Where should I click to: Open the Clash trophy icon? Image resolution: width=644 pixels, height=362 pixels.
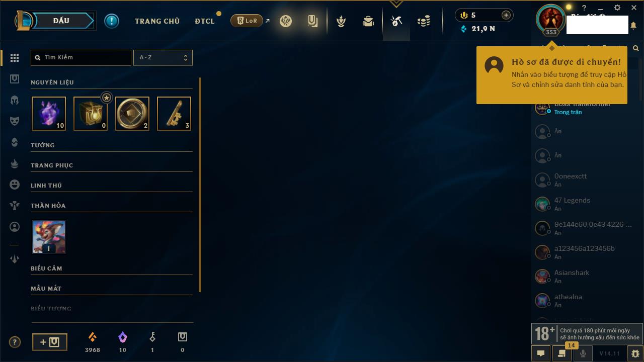[x=341, y=21]
